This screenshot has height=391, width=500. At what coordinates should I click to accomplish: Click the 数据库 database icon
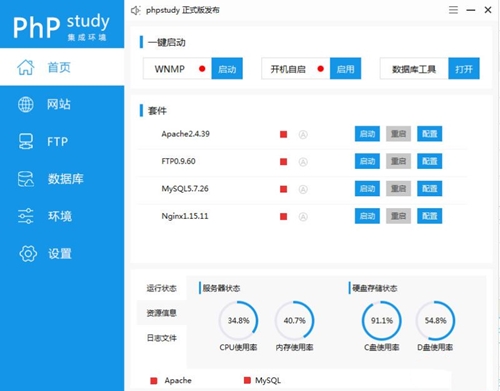[26, 179]
